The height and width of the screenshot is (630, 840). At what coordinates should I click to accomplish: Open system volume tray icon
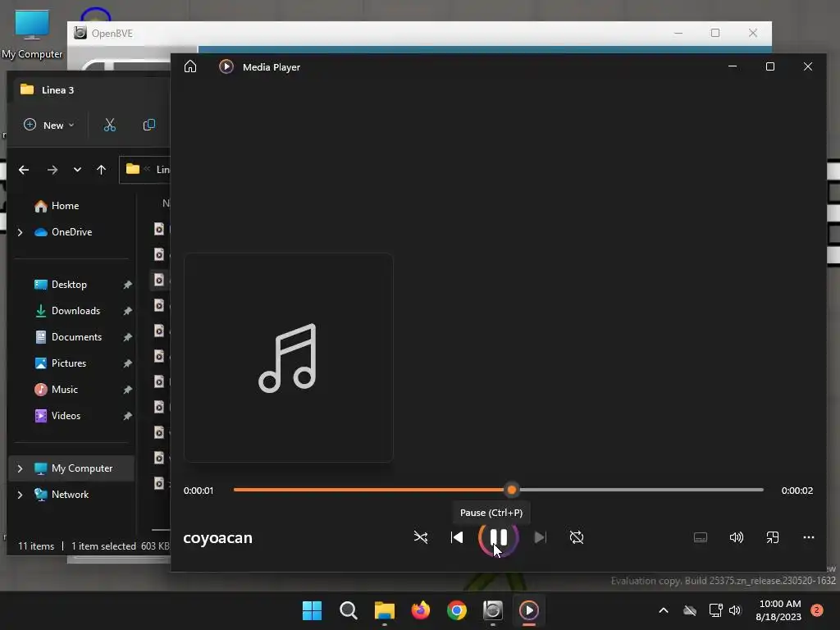coord(735,610)
